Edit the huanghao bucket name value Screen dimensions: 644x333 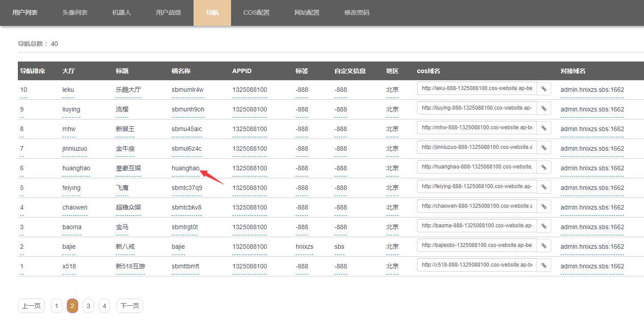(185, 168)
